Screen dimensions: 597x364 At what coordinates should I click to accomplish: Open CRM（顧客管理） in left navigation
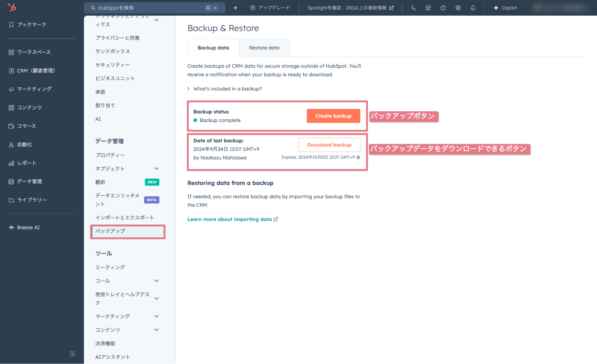(x=32, y=71)
